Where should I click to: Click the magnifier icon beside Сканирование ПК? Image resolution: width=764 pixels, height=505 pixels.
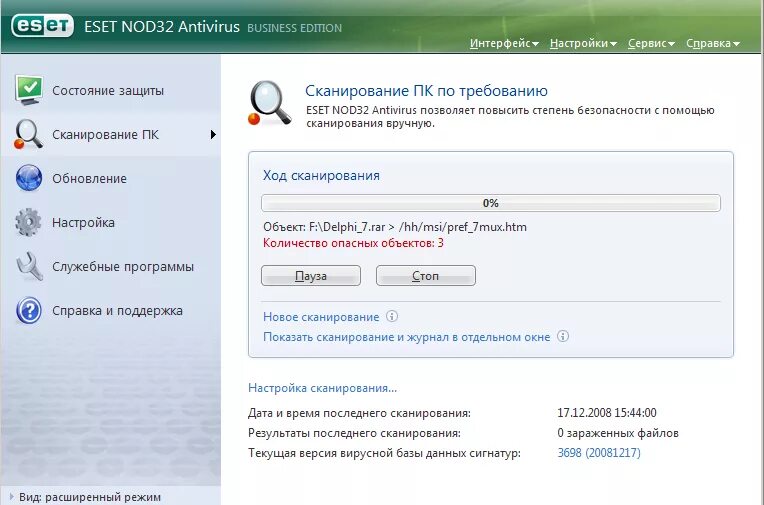(x=28, y=134)
